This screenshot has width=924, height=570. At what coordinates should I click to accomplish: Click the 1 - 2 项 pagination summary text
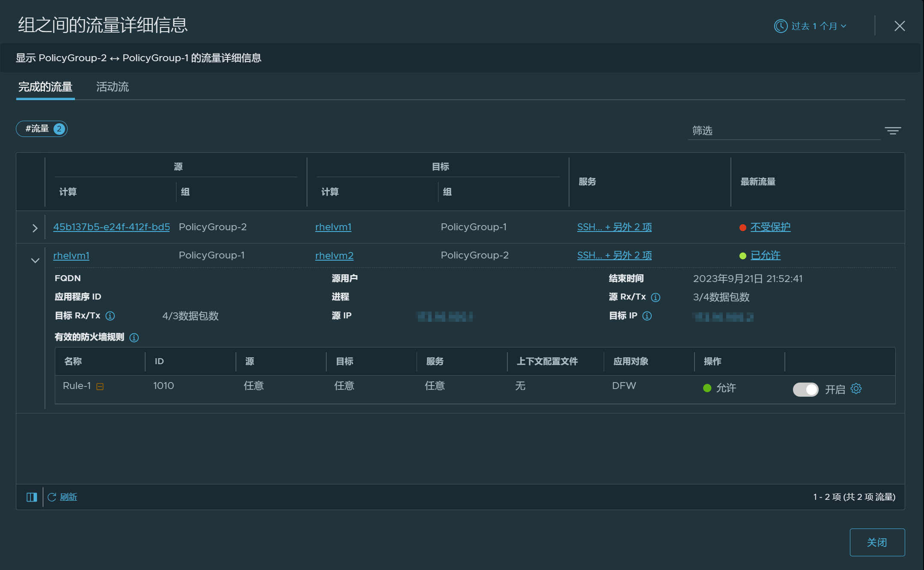854,497
